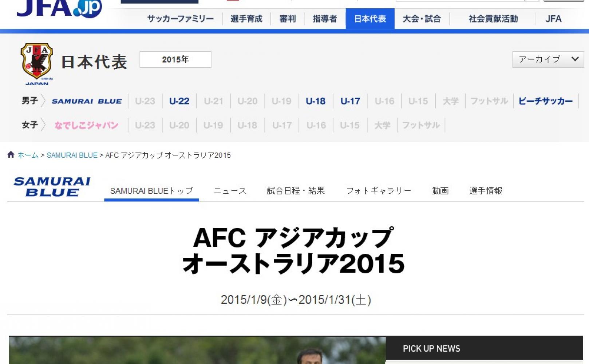Select the U-22 men's team link

(x=179, y=101)
